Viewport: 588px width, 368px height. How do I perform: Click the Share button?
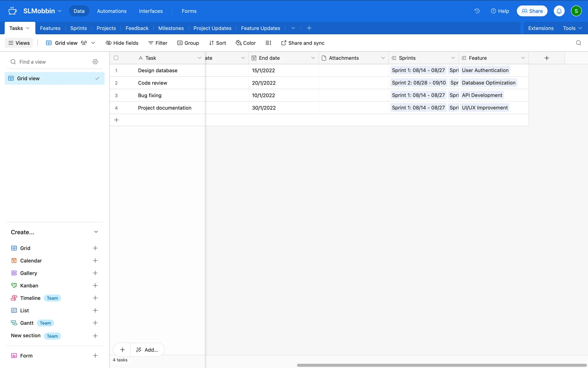pyautogui.click(x=532, y=11)
